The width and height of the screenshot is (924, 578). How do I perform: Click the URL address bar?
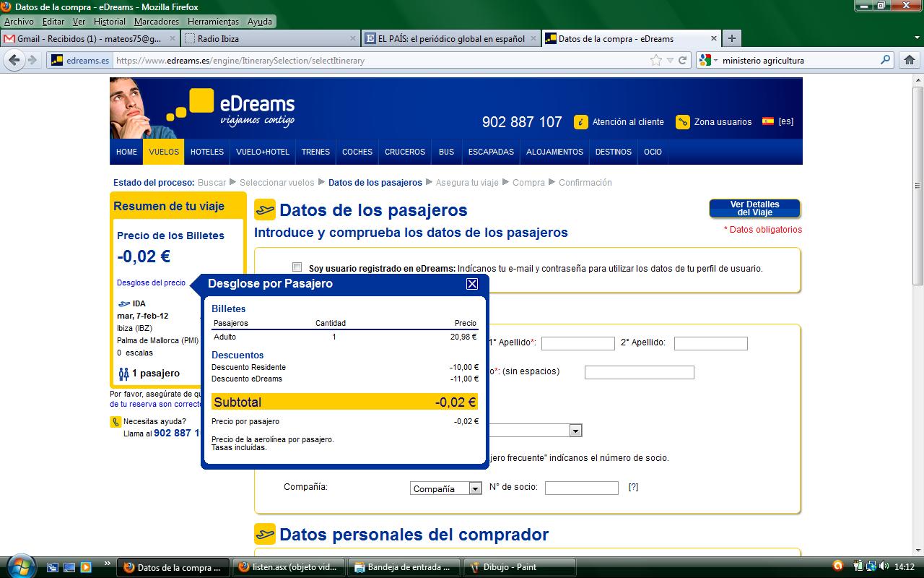pyautogui.click(x=383, y=61)
